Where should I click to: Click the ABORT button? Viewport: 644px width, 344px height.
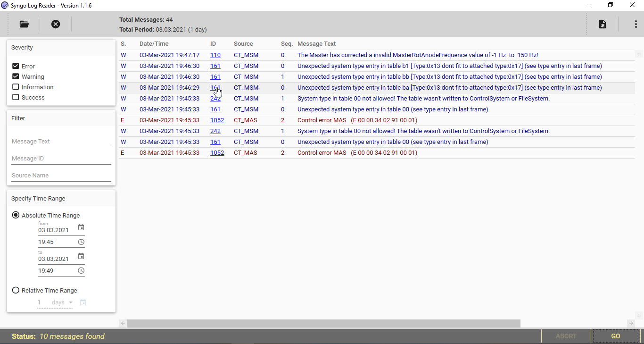566,336
